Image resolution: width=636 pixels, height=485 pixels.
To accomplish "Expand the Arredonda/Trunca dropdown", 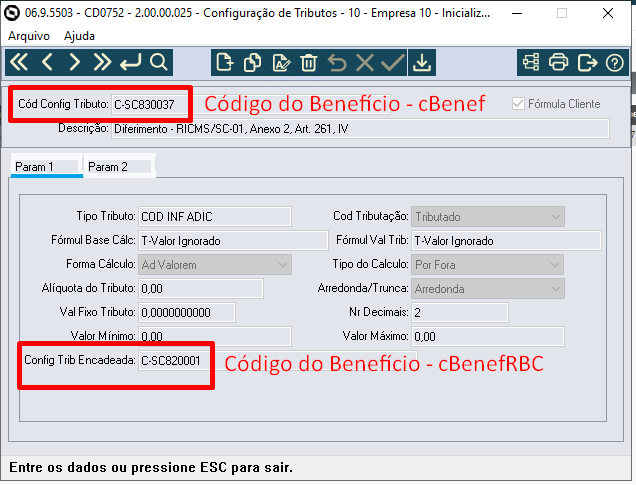I will click(x=488, y=289).
